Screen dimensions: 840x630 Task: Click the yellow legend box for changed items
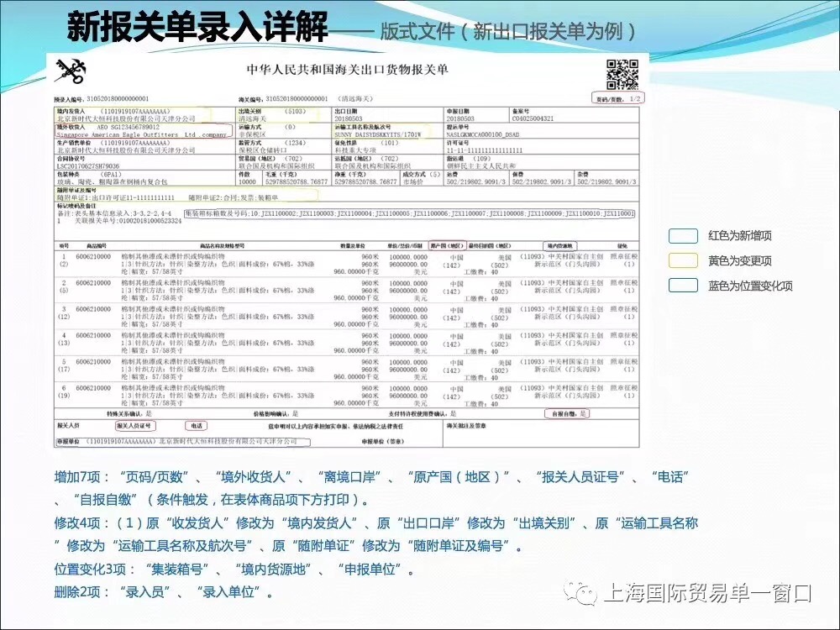[x=683, y=260]
